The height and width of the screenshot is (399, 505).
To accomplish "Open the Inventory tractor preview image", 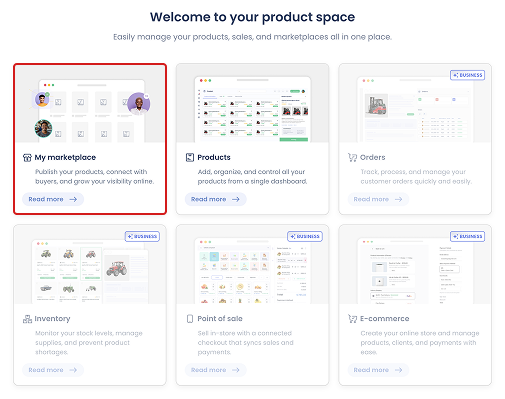I will (90, 265).
